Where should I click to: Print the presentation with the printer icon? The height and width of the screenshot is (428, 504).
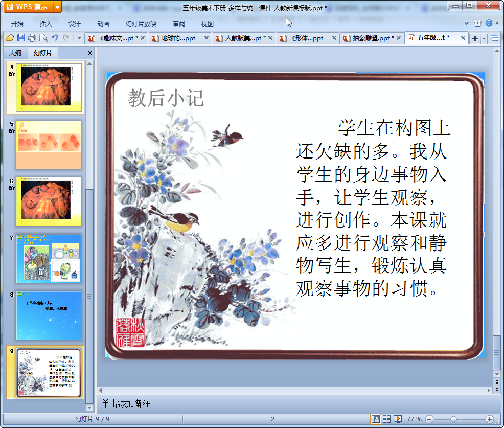pyautogui.click(x=32, y=38)
